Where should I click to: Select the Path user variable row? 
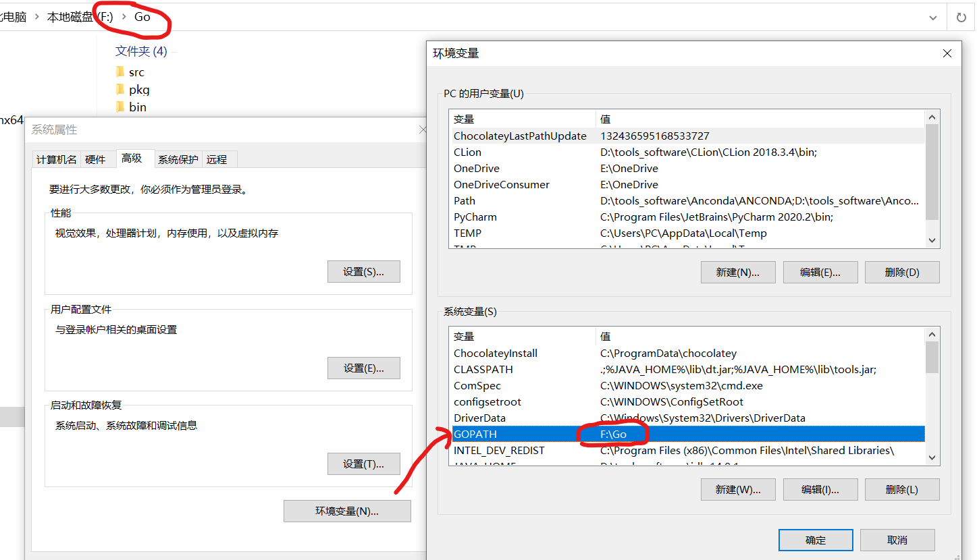[x=687, y=201]
